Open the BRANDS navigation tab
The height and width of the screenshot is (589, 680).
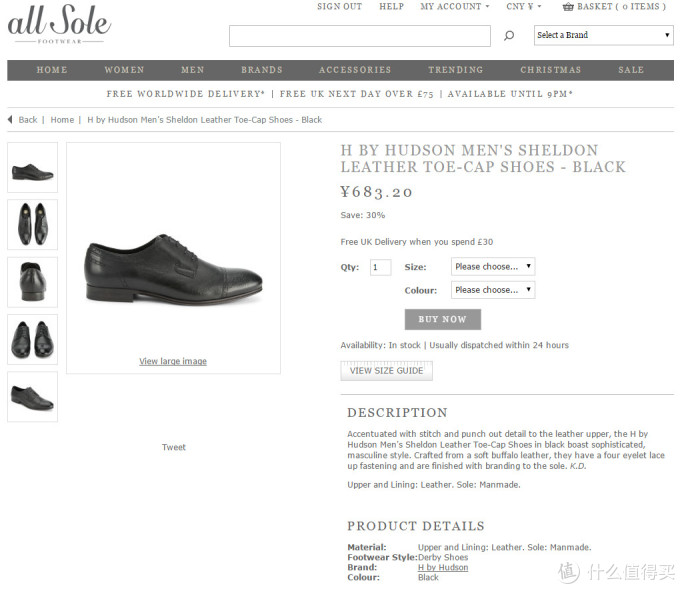point(262,70)
